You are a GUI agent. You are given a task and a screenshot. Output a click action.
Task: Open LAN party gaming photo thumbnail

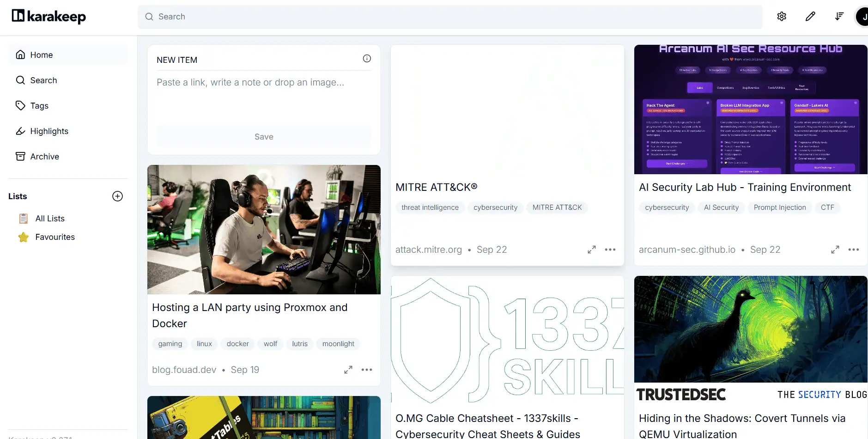click(264, 230)
